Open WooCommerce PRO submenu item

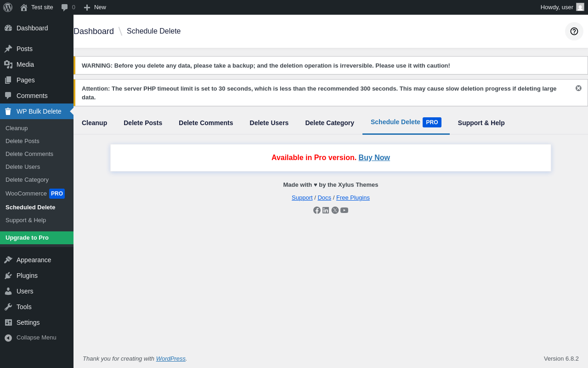37,194
